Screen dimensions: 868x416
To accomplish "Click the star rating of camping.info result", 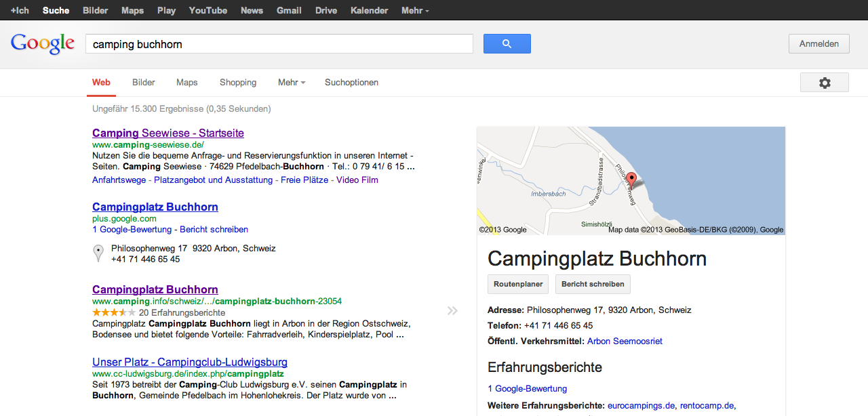I will click(x=113, y=313).
